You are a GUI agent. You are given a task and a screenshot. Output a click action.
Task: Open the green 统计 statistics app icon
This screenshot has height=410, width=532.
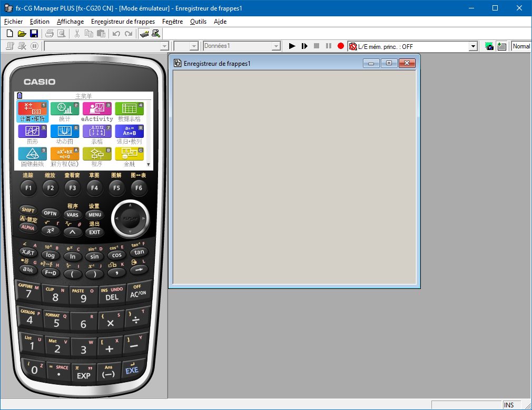[x=64, y=112]
